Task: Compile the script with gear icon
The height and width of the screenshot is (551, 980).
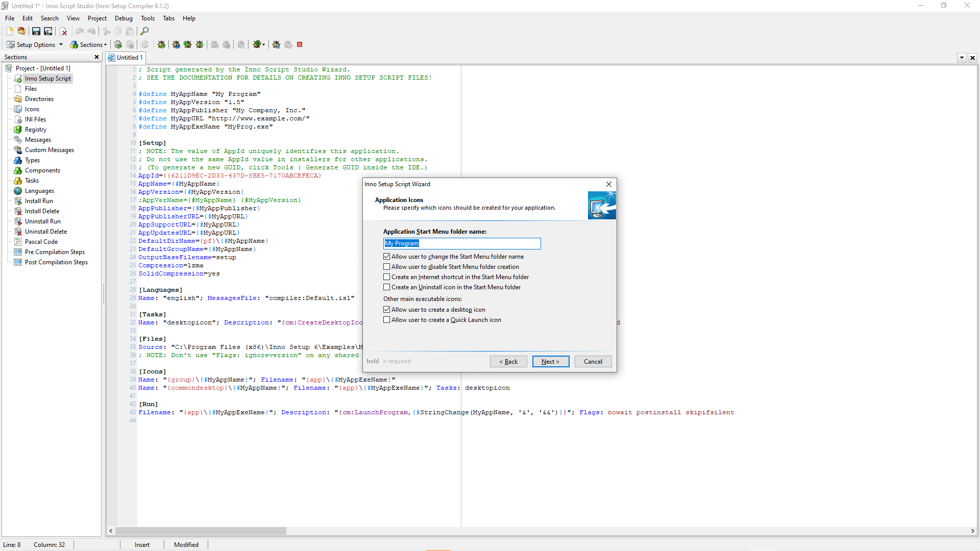Action: coord(118,44)
